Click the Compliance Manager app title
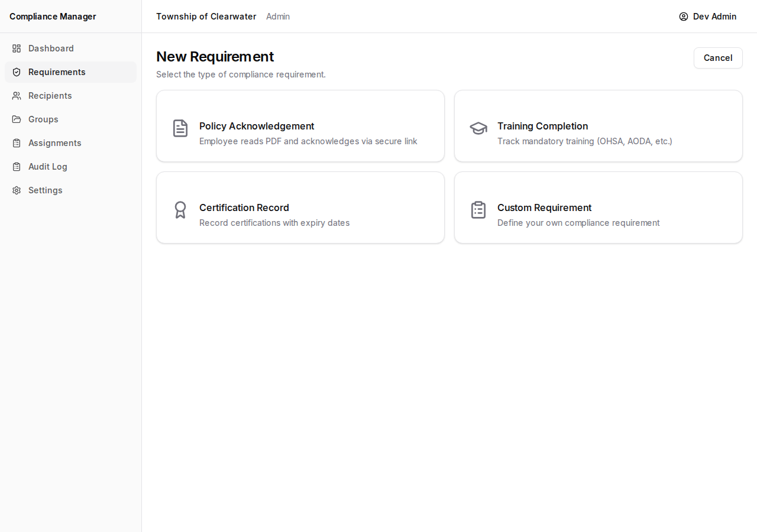 tap(53, 17)
